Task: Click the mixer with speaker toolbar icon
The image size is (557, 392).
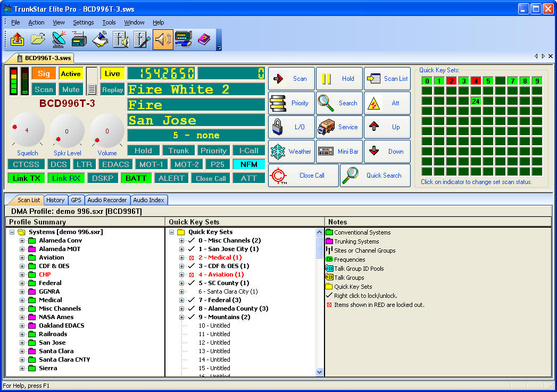Action: pyautogui.click(x=121, y=39)
